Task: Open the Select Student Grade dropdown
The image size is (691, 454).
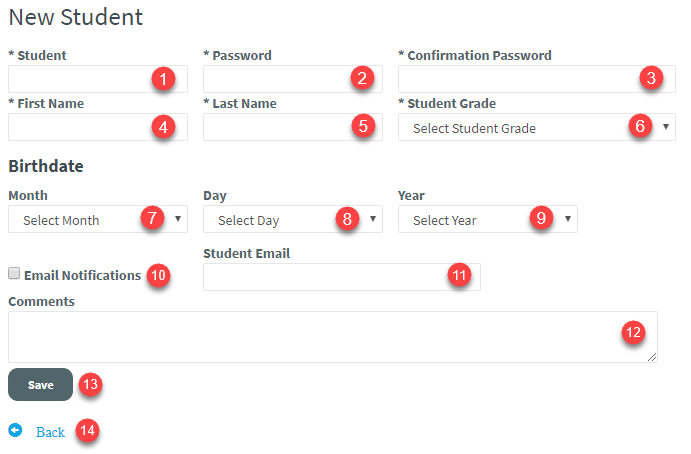Action: tap(520, 128)
